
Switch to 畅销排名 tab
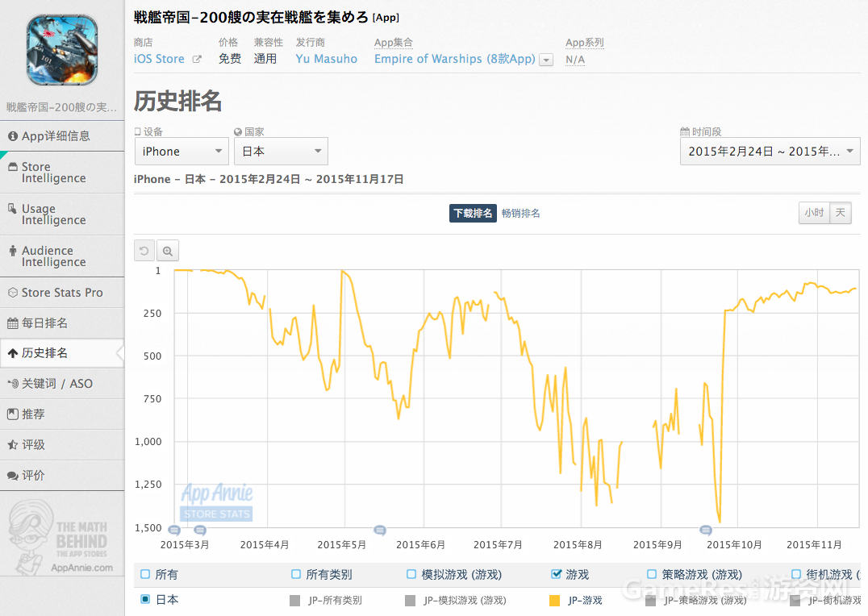(520, 213)
